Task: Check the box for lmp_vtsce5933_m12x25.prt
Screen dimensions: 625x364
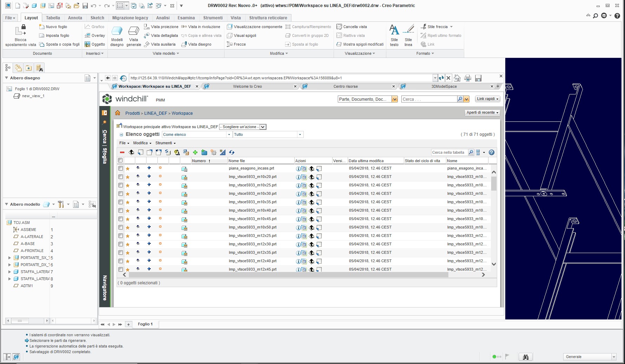Action: 120,236
